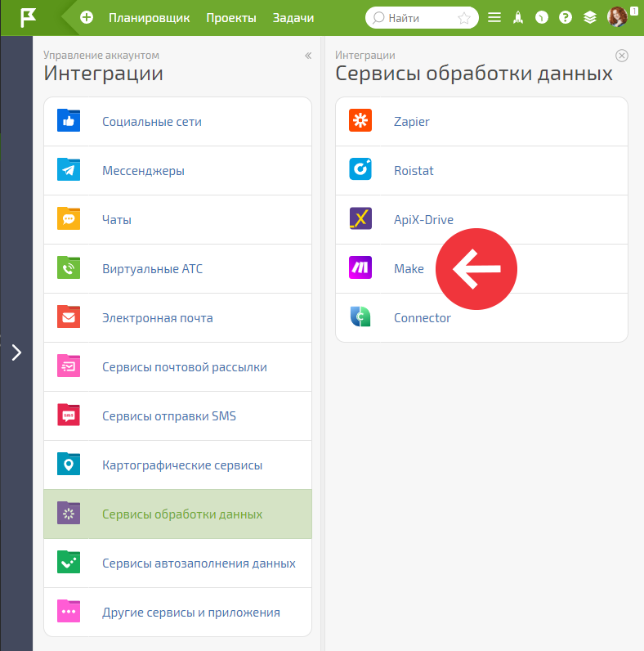Open Виртуальные АТС category
Viewport: 644px width, 651px height.
pos(177,268)
